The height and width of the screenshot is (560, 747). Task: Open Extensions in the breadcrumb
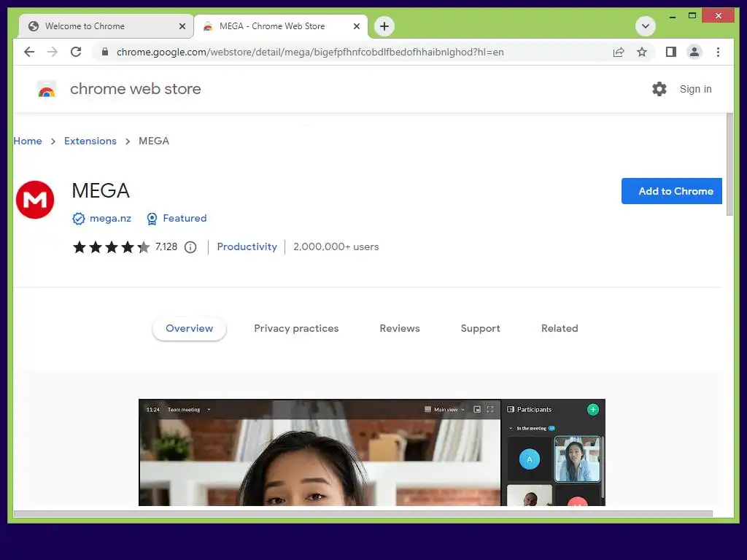(90, 141)
